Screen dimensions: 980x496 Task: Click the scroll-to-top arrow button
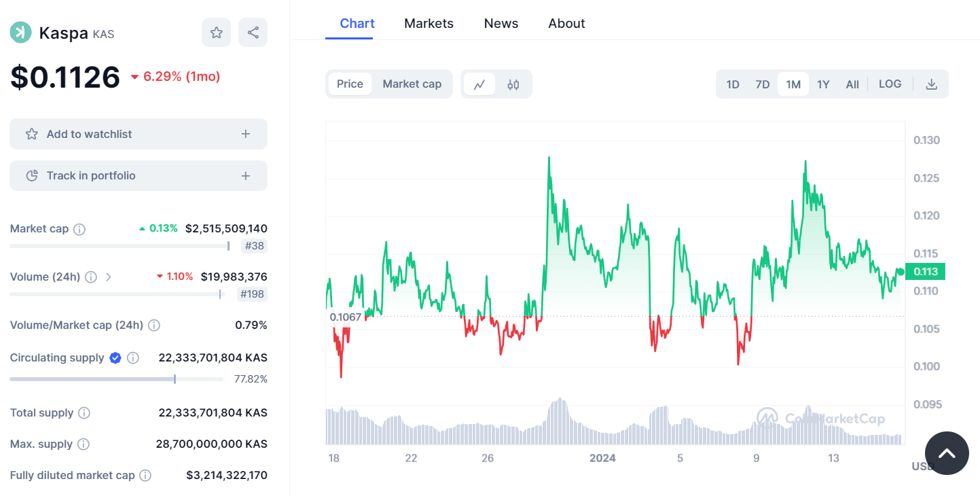[947, 453]
